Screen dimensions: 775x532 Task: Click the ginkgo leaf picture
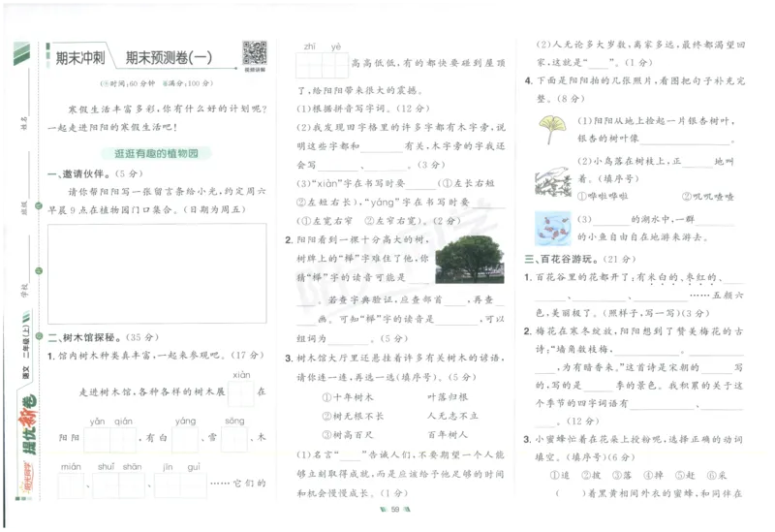coord(552,129)
